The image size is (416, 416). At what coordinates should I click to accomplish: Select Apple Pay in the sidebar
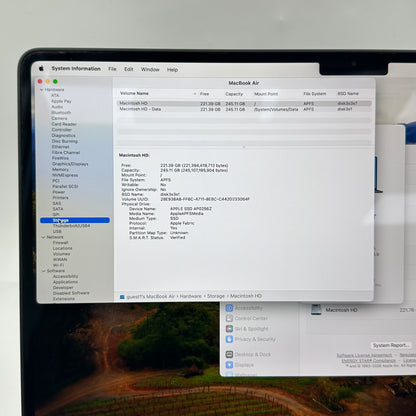[61, 101]
